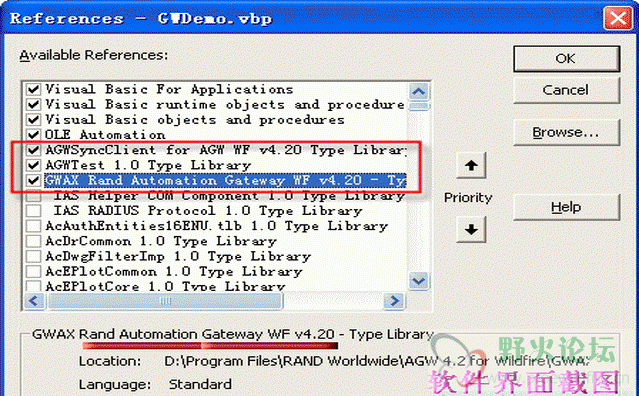Check the AcEPlotCommon 1.0 Type Library checkbox
The image size is (639, 396).
[33, 271]
